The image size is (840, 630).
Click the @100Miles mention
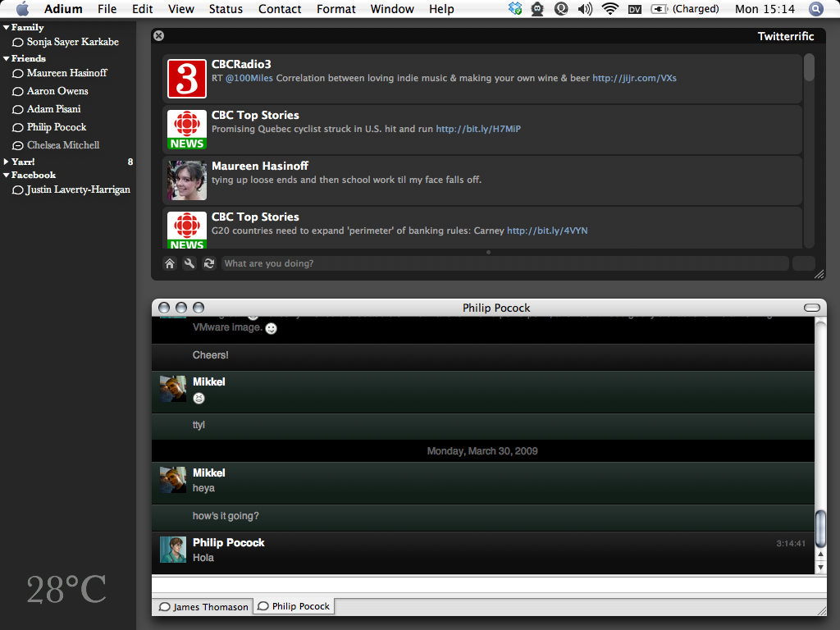point(249,78)
